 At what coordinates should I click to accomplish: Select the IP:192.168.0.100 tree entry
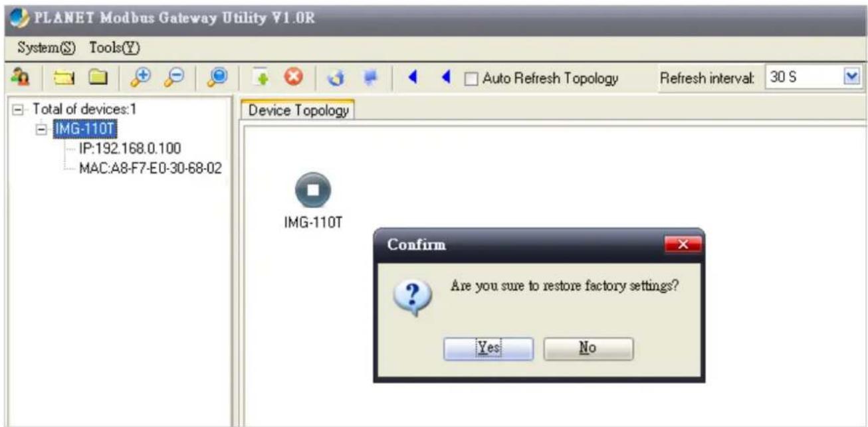point(130,148)
